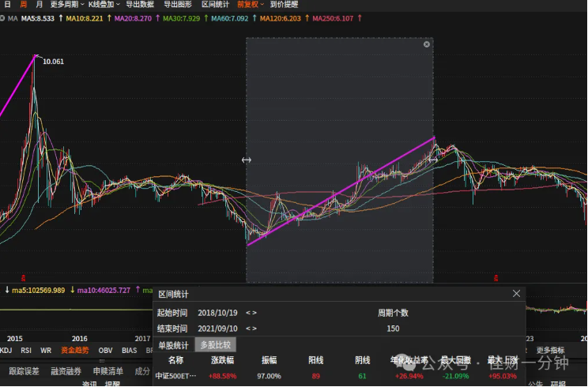Step the 结束时间 date back with the < arrow
The width and height of the screenshot is (588, 387).
[x=247, y=329]
